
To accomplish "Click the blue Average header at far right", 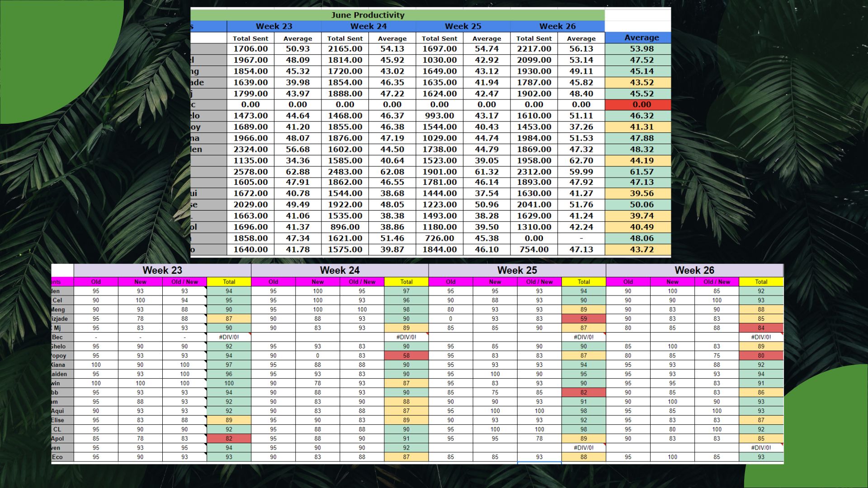I will 641,38.
